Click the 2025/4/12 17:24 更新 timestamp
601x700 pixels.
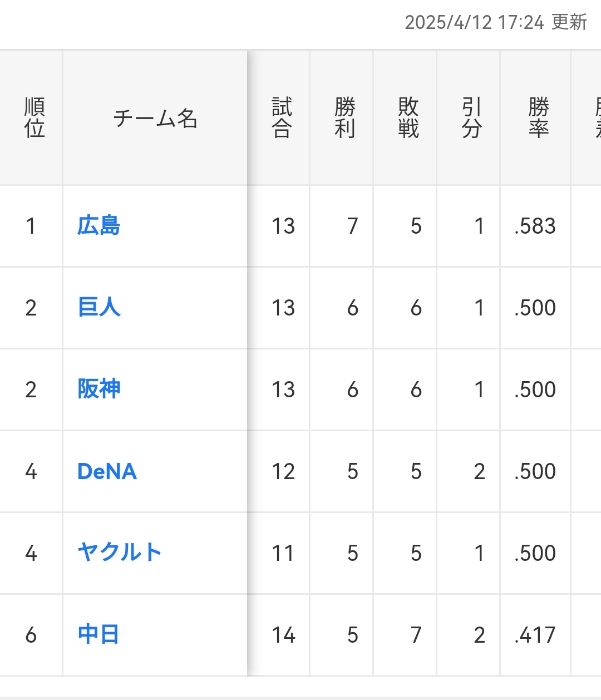pos(496,22)
